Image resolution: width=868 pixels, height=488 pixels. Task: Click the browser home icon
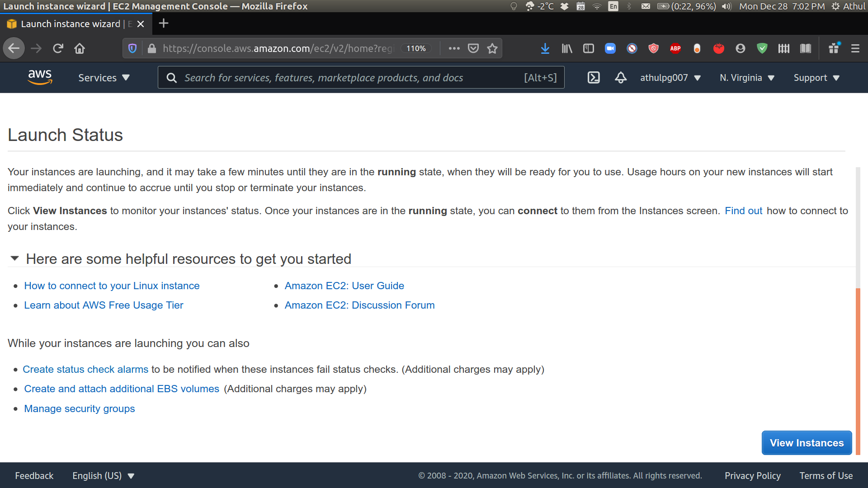click(81, 48)
